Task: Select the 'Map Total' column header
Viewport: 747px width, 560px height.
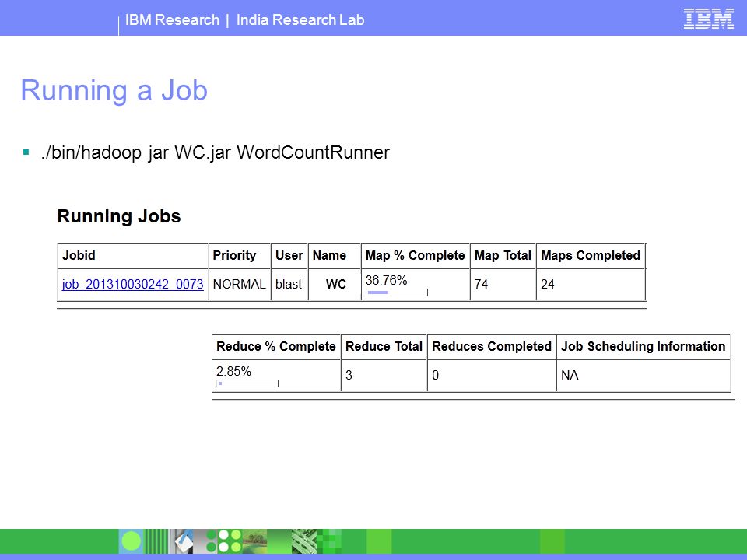Action: [503, 256]
